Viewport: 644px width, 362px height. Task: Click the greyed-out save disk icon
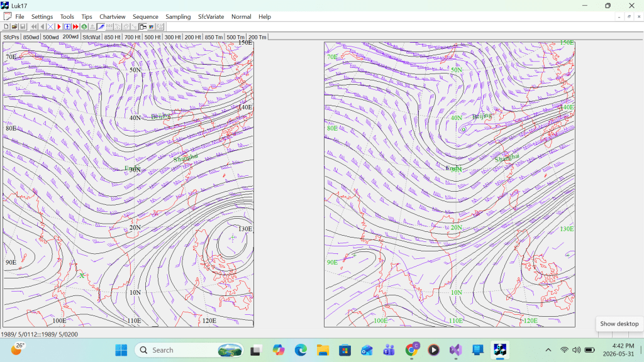(x=23, y=26)
